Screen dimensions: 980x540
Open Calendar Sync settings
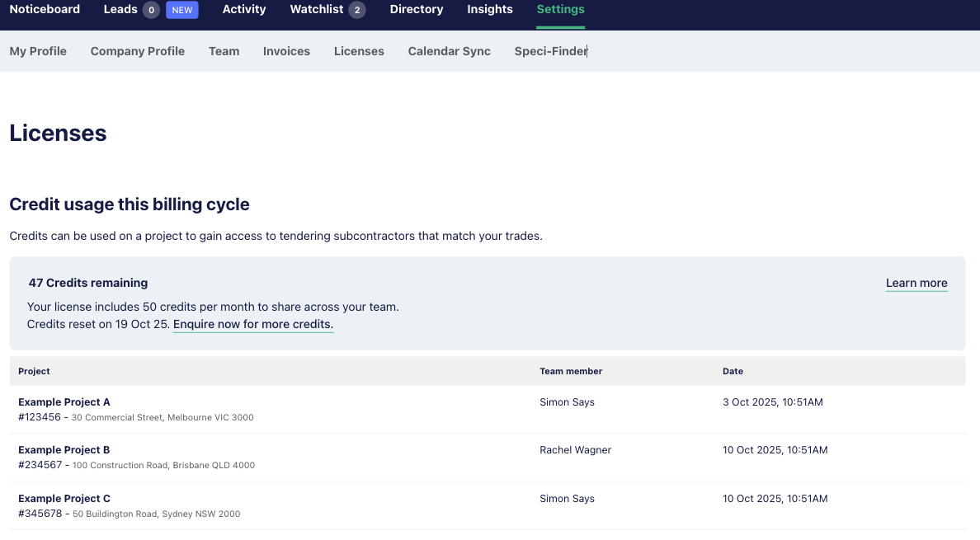click(x=449, y=51)
